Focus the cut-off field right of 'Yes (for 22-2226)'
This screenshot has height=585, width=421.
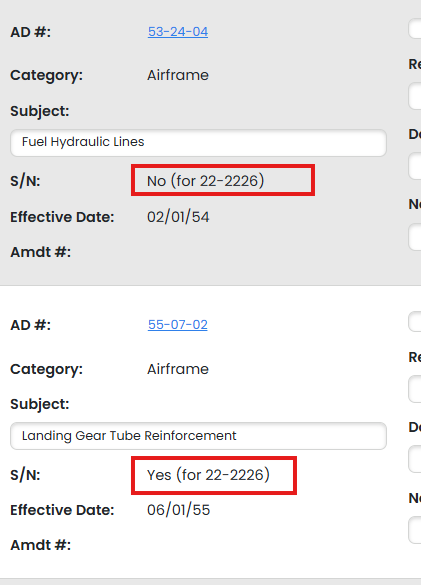[x=415, y=459]
